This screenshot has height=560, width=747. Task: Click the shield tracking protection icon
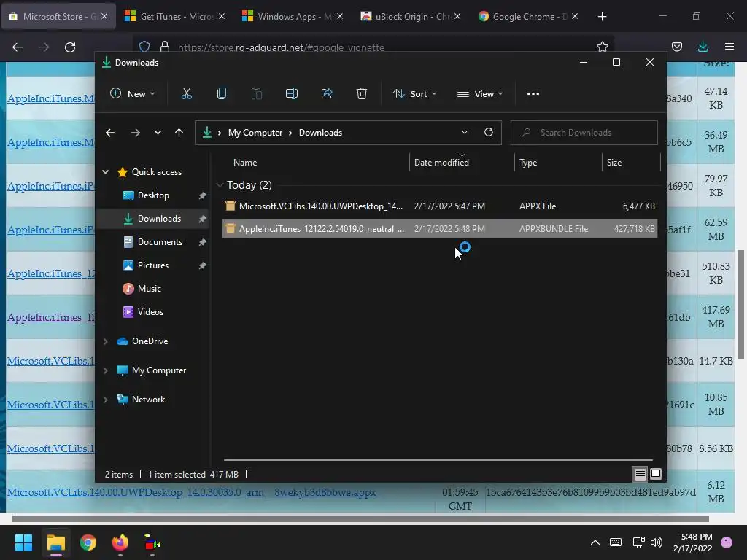(144, 47)
